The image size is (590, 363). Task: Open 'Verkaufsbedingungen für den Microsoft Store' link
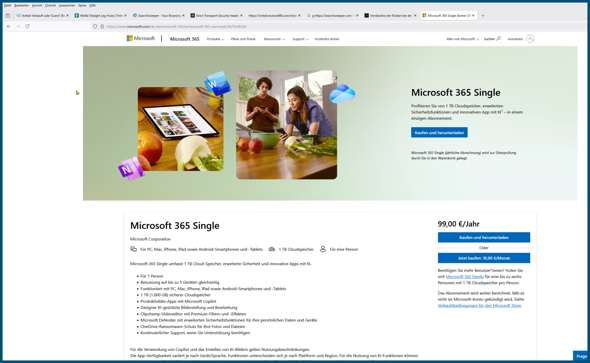[x=479, y=305]
